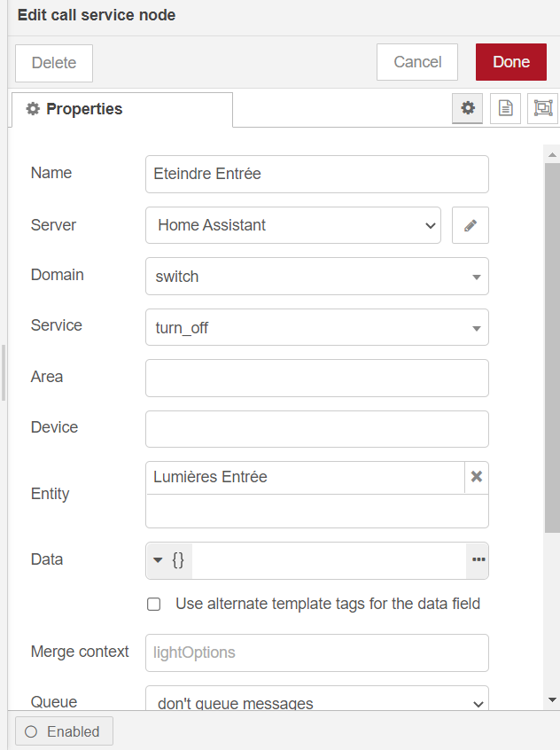The width and height of the screenshot is (560, 750).
Task: Cancel editing the call service node
Action: pos(417,62)
